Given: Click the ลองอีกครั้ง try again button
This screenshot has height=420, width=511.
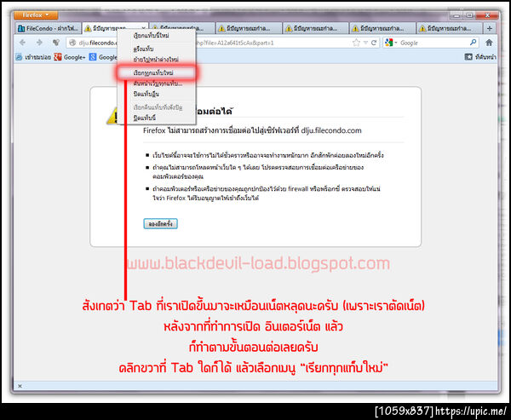Looking at the screenshot, I should [160, 224].
